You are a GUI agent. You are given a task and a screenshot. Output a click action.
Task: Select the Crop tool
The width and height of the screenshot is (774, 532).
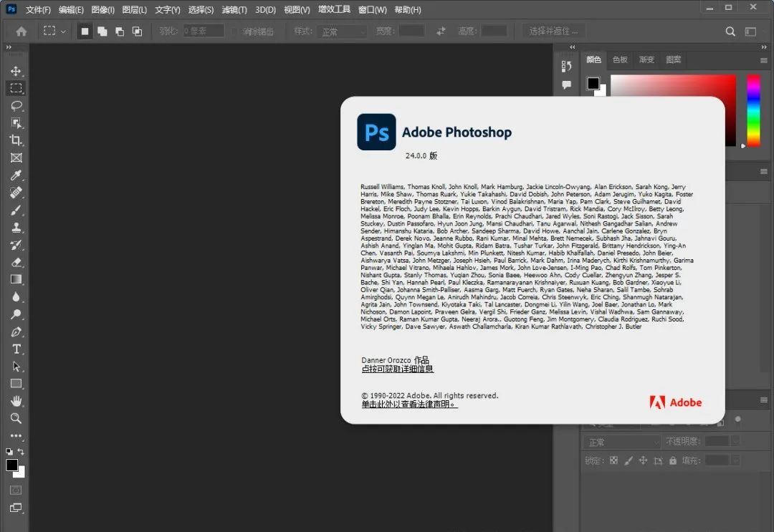pyautogui.click(x=16, y=140)
